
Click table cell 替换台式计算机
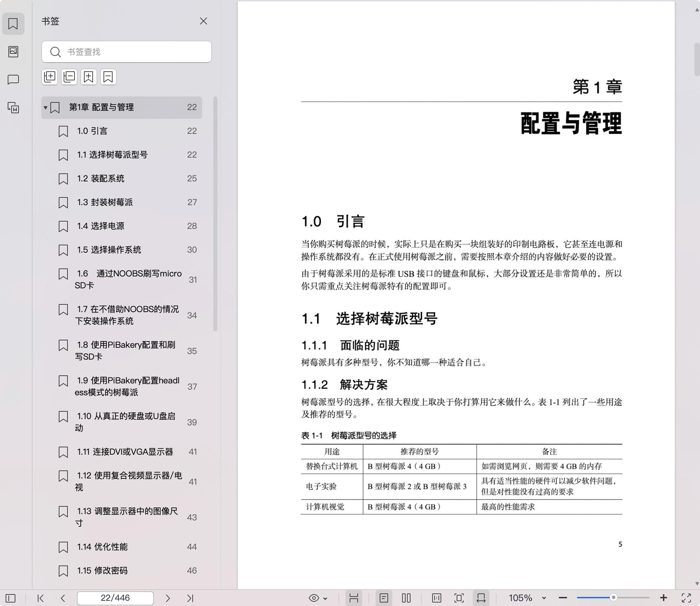click(x=332, y=467)
